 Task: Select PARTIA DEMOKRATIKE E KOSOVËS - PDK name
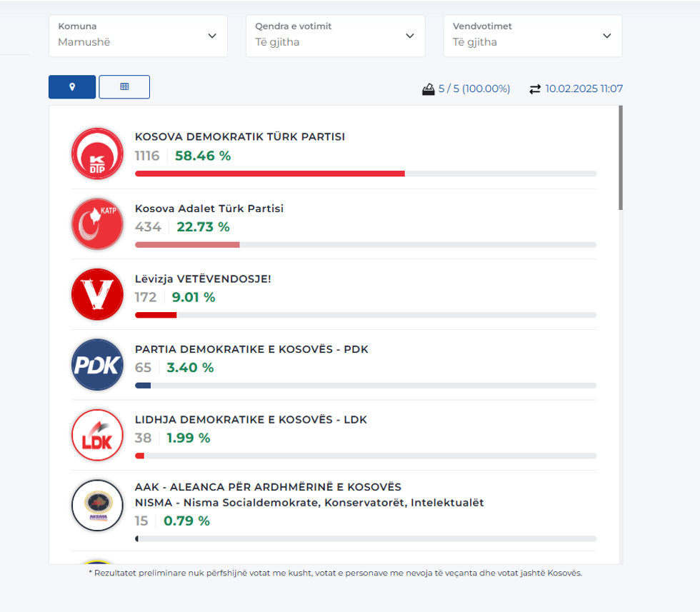(x=251, y=349)
